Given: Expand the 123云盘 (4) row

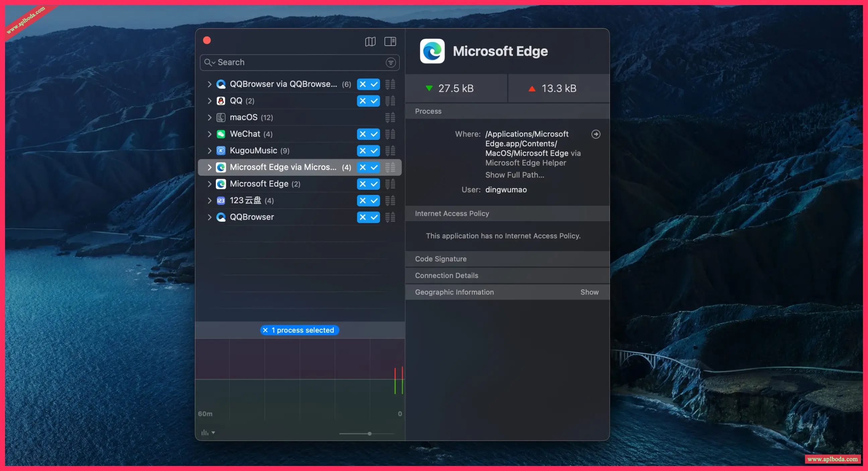Looking at the screenshot, I should [x=209, y=201].
